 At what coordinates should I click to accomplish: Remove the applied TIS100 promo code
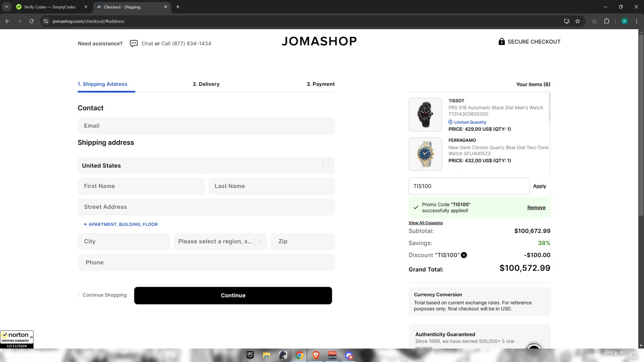pos(536,208)
